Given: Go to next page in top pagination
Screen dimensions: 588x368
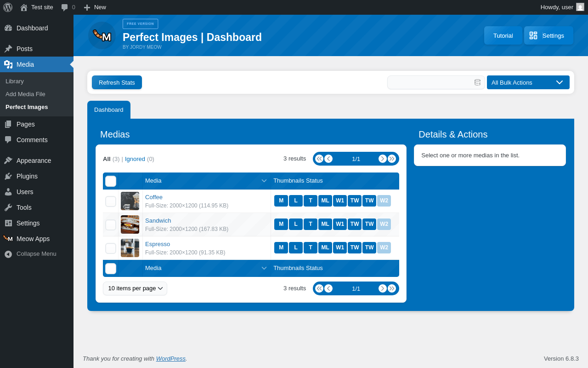Looking at the screenshot, I should (383, 159).
